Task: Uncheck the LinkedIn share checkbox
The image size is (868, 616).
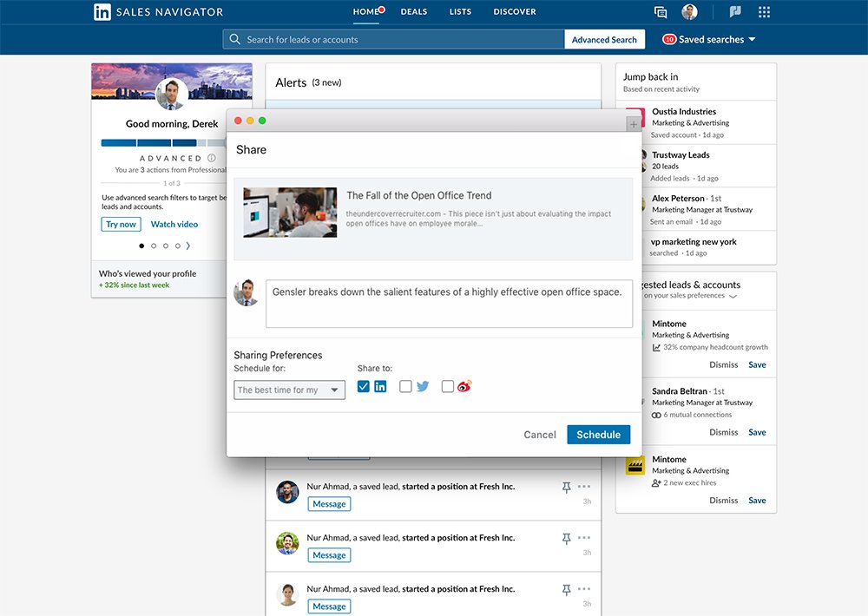Action: tap(363, 386)
